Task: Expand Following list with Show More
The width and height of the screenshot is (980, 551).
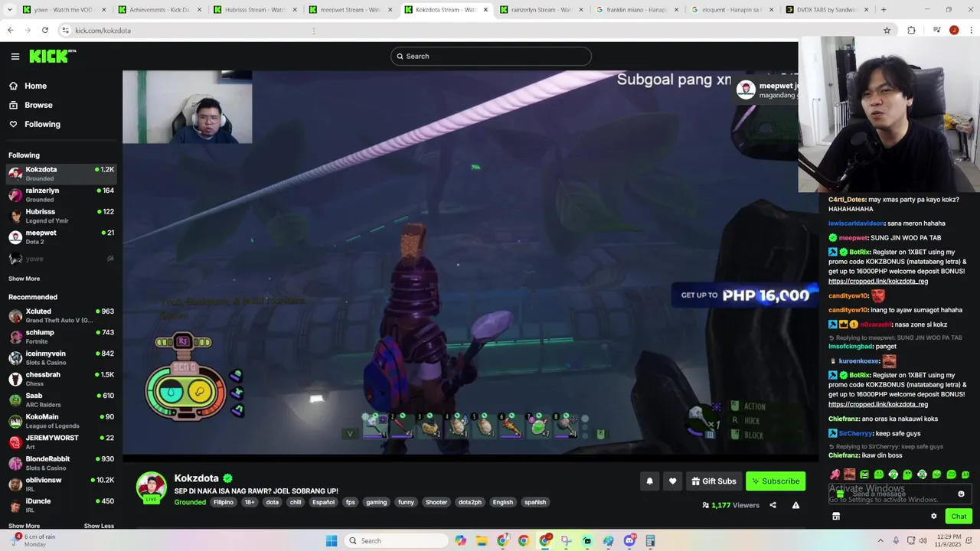Action: pyautogui.click(x=24, y=279)
